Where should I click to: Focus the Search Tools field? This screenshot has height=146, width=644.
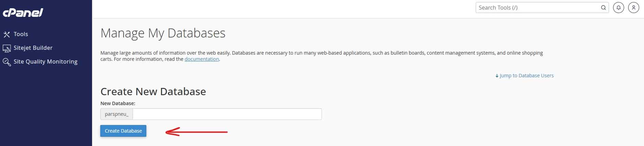(x=538, y=8)
